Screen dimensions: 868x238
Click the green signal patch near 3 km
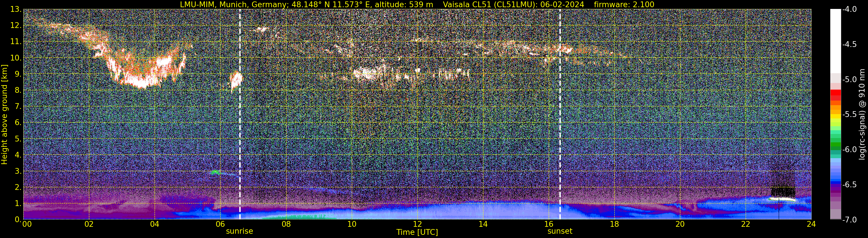215,172
